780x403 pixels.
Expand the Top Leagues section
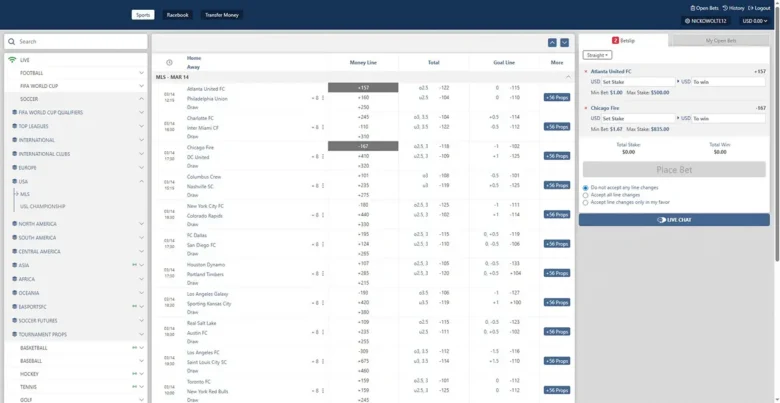point(141,126)
